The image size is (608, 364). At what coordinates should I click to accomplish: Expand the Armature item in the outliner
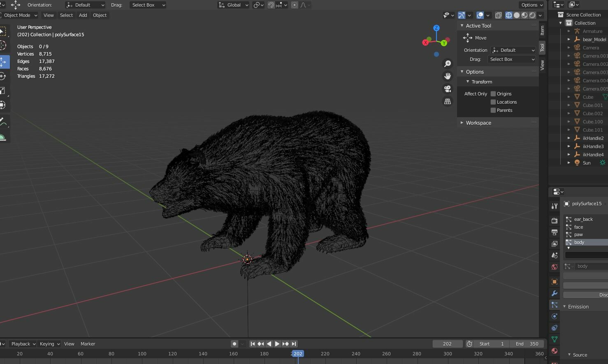coord(570,31)
